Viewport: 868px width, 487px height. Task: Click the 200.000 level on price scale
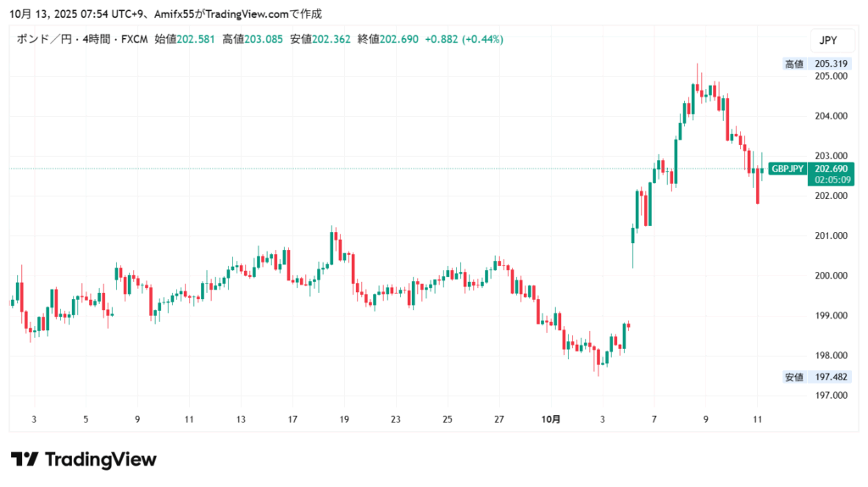pos(830,276)
